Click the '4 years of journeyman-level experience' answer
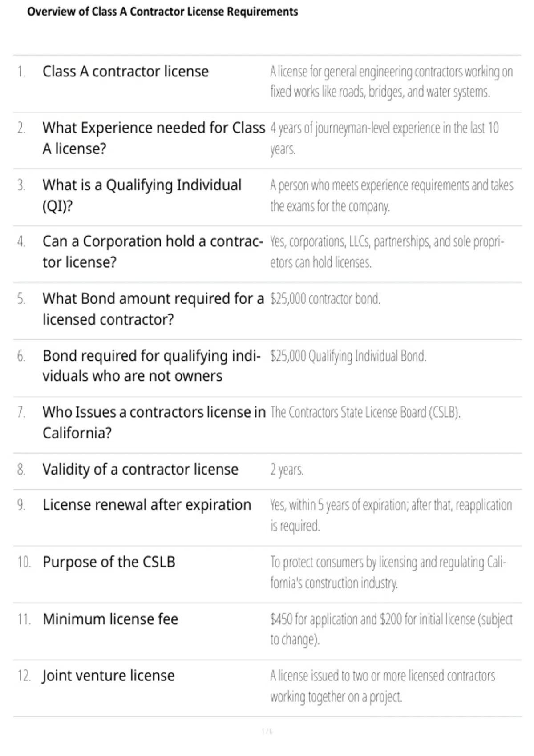Screen dimensions: 534x756 [384, 138]
